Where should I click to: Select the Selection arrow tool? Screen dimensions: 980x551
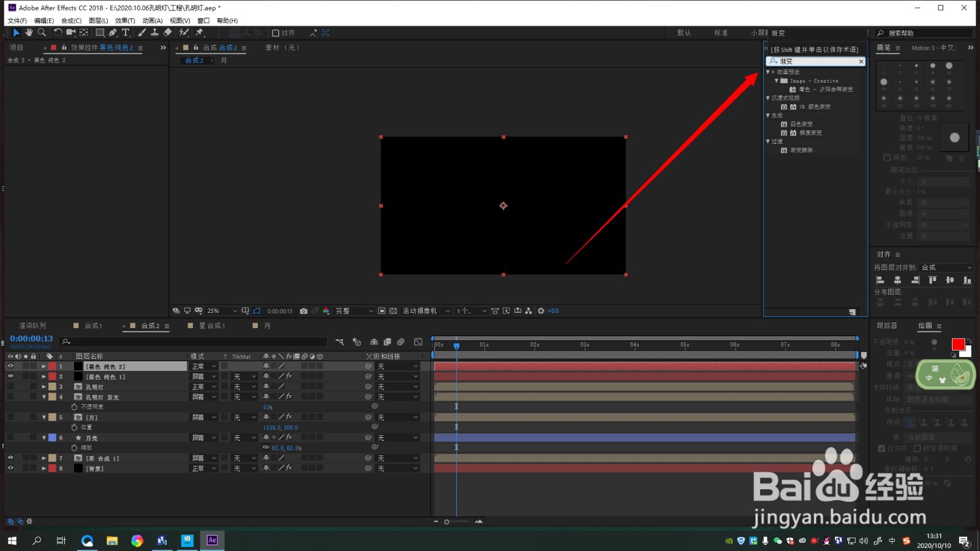click(x=17, y=32)
